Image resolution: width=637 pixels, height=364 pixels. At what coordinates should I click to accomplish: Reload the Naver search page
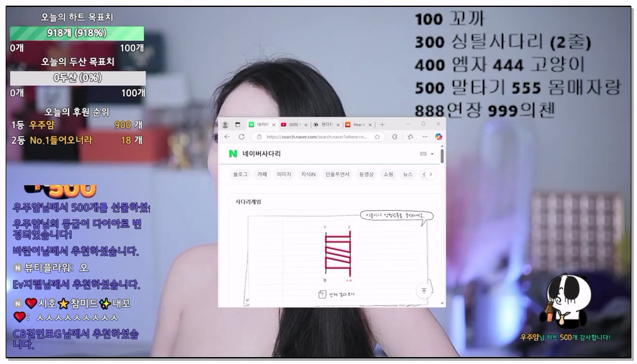tap(241, 136)
